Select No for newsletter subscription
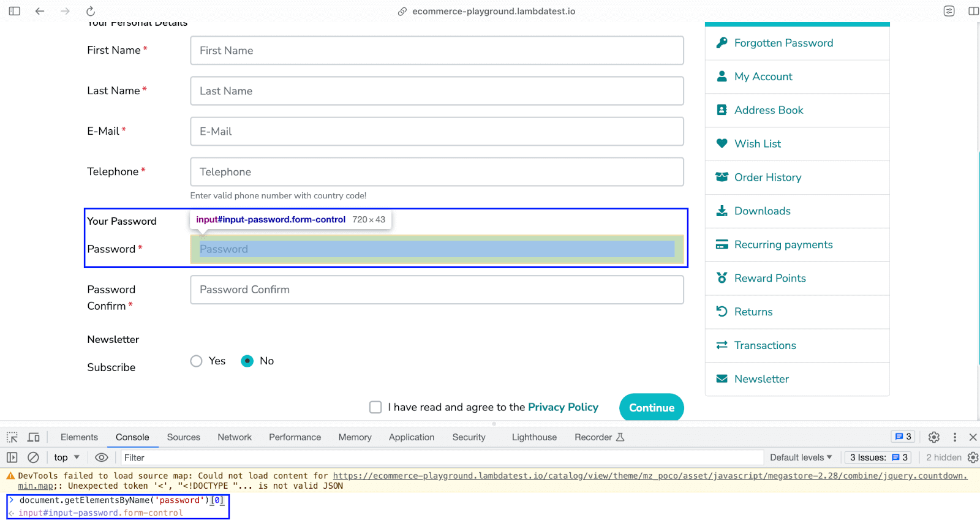This screenshot has height=526, width=980. click(x=247, y=361)
